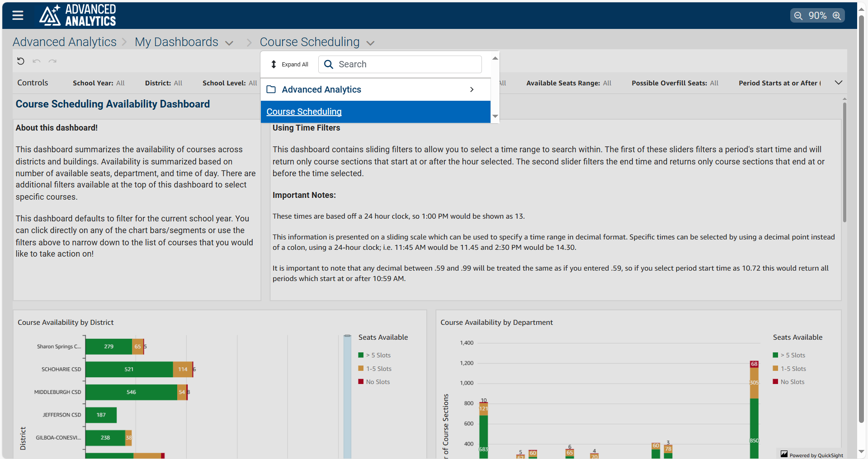Select Course Scheduling in the dropdown list
The image size is (868, 459).
pos(304,112)
